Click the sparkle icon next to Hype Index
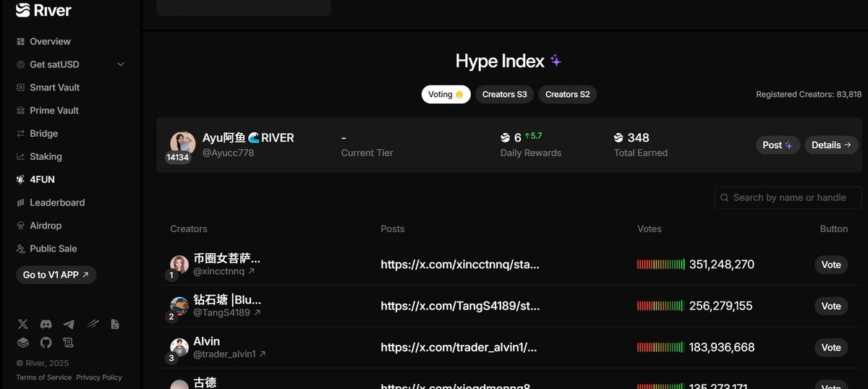This screenshot has width=868, height=389. [556, 61]
